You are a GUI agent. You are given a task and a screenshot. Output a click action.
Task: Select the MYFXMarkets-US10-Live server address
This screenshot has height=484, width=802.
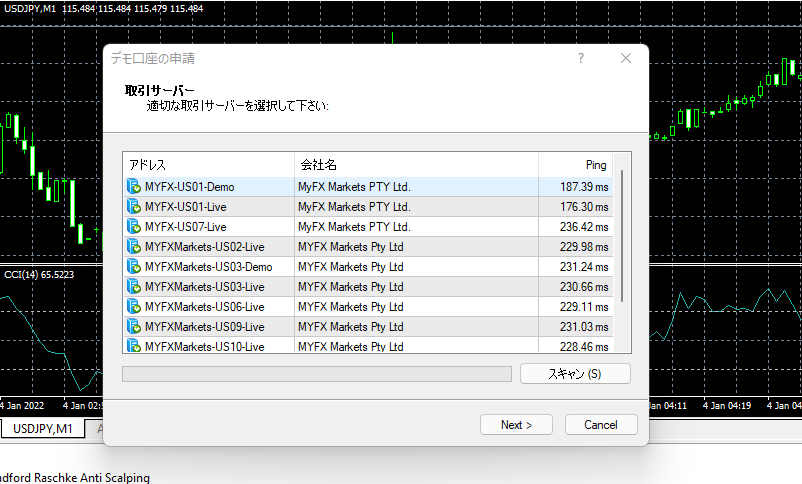[205, 346]
